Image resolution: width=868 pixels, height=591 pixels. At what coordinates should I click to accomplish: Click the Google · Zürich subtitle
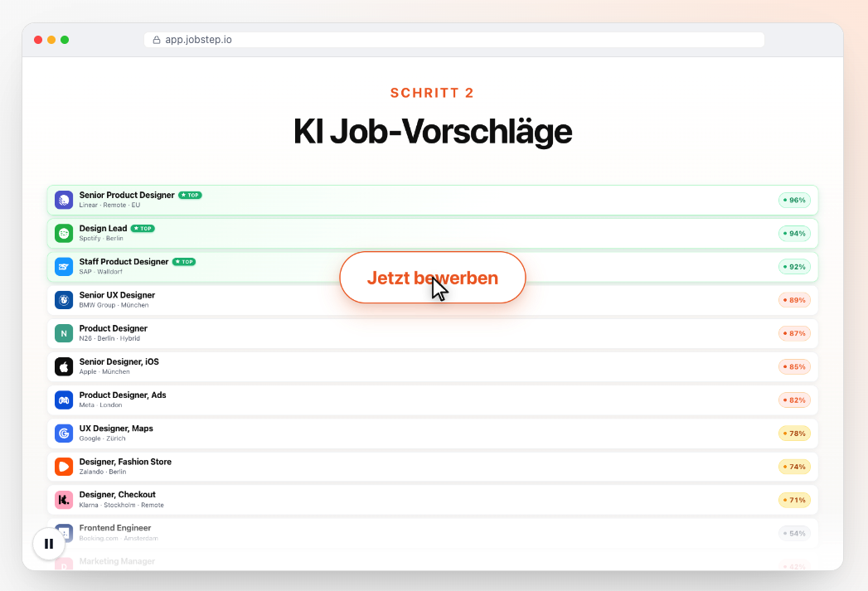tap(103, 438)
